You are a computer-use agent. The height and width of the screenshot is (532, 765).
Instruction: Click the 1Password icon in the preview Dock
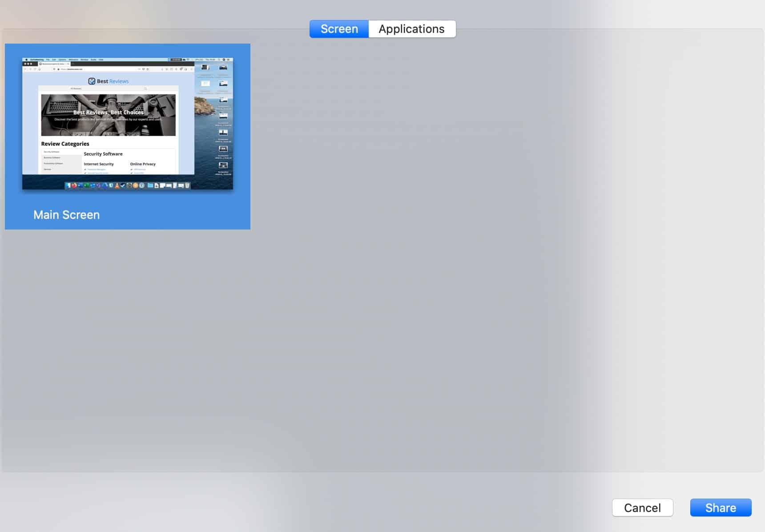point(142,185)
